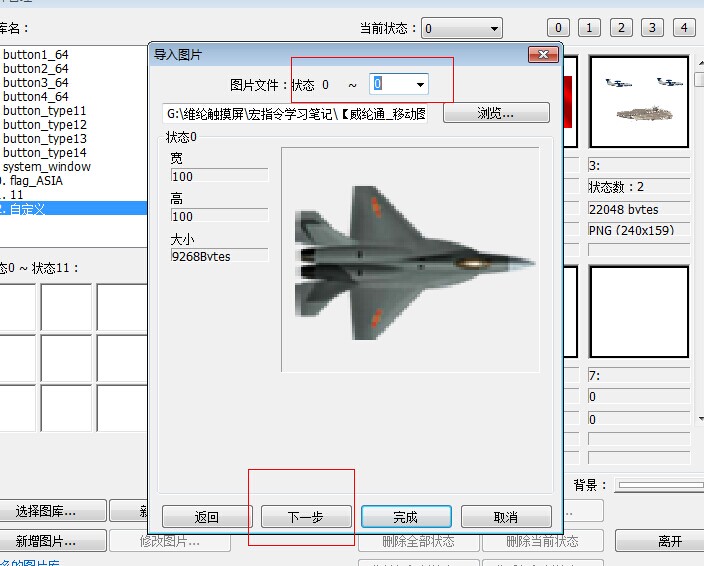The image size is (704, 566).
Task: Select system_window in the library list
Action: (x=46, y=167)
